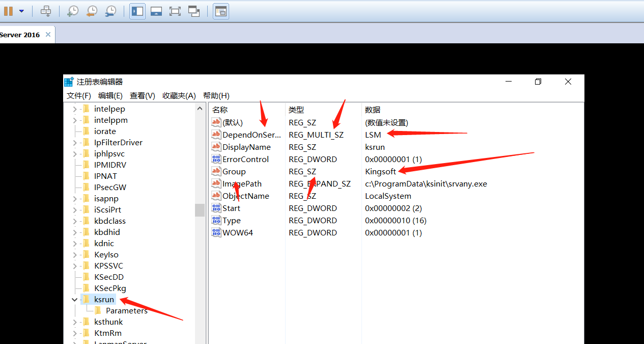
Task: Select the Start DWORD value icon
Action: pyautogui.click(x=216, y=208)
